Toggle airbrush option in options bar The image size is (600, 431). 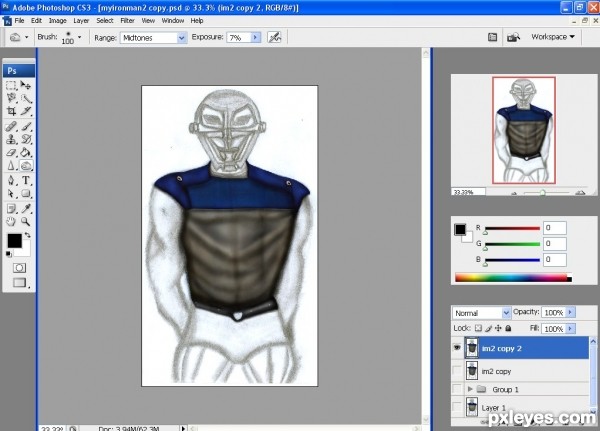click(274, 37)
